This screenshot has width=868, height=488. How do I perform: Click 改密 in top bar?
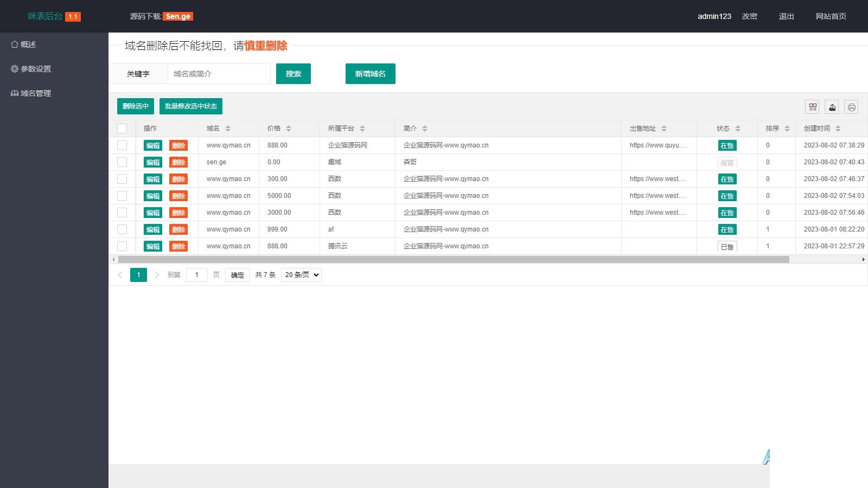[x=750, y=16]
